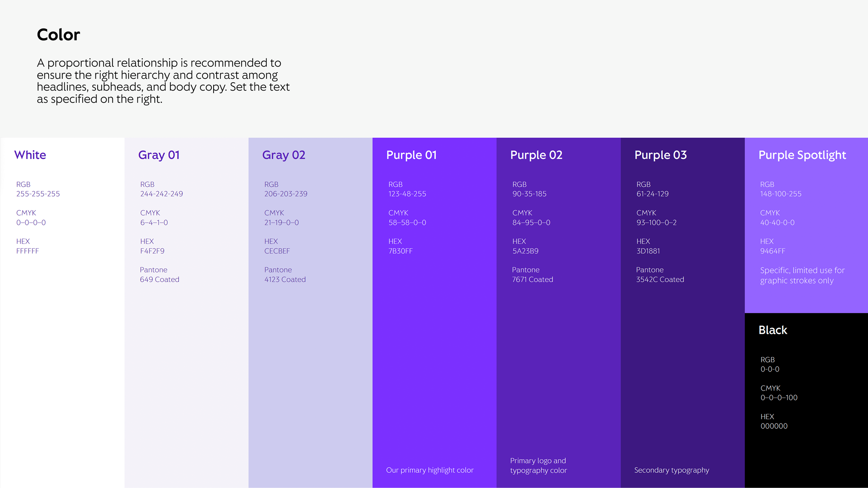Select the Purple Spotlight swatch heading
This screenshot has height=488, width=868.
pos(802,155)
